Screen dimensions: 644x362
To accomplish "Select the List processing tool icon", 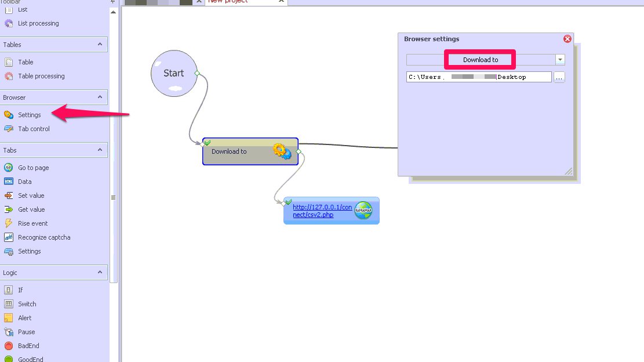I will [9, 23].
